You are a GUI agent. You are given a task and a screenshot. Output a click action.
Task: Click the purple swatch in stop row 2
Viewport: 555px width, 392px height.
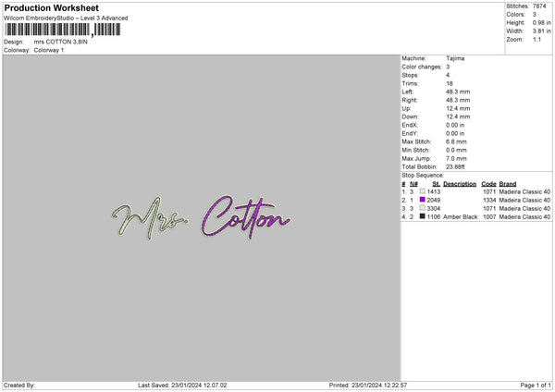click(423, 200)
